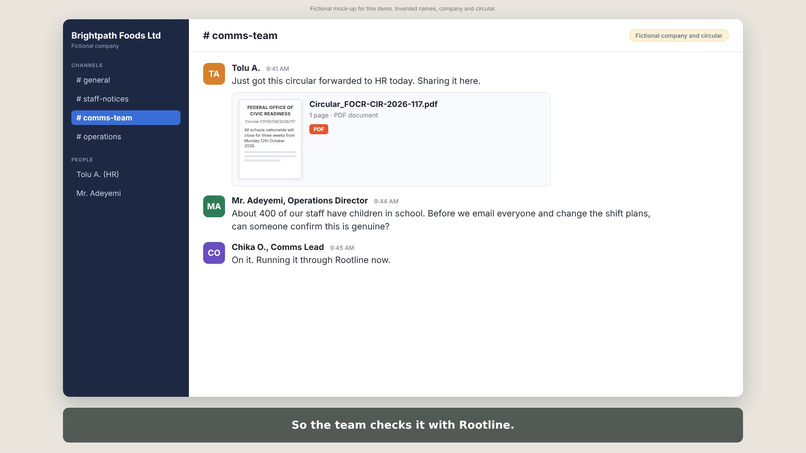Click the 9:41 AM message timestamp
806x453 pixels.
tap(278, 68)
